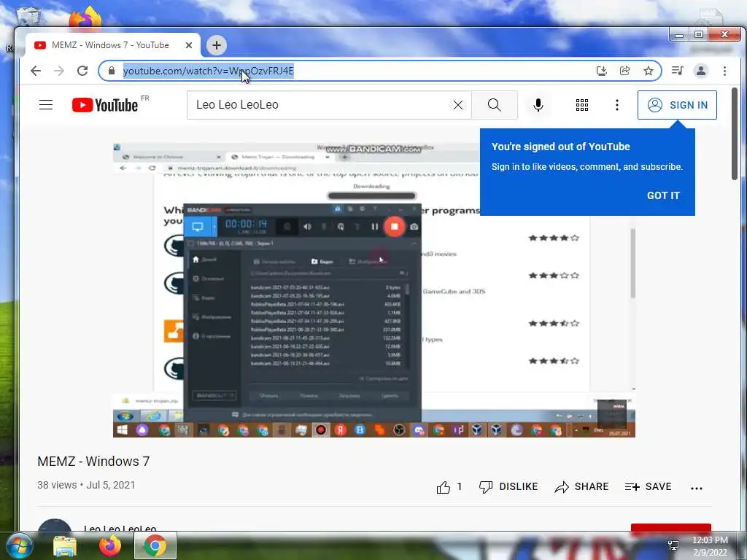Image resolution: width=747 pixels, height=560 pixels.
Task: SAVE the video to a playlist
Action: click(x=648, y=486)
